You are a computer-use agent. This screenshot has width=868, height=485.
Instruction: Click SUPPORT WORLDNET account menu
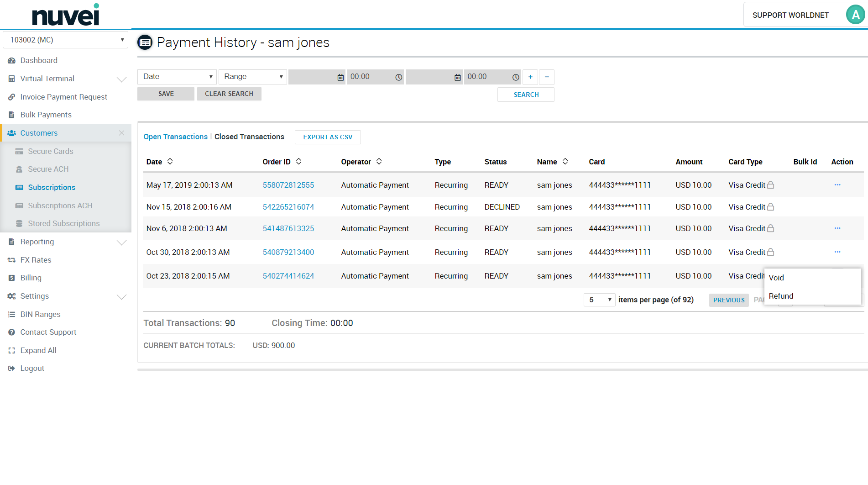790,15
